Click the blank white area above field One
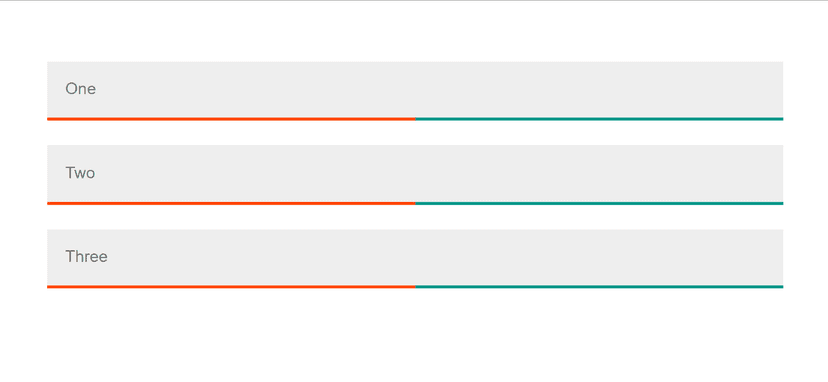The image size is (828, 382). pyautogui.click(x=415, y=31)
